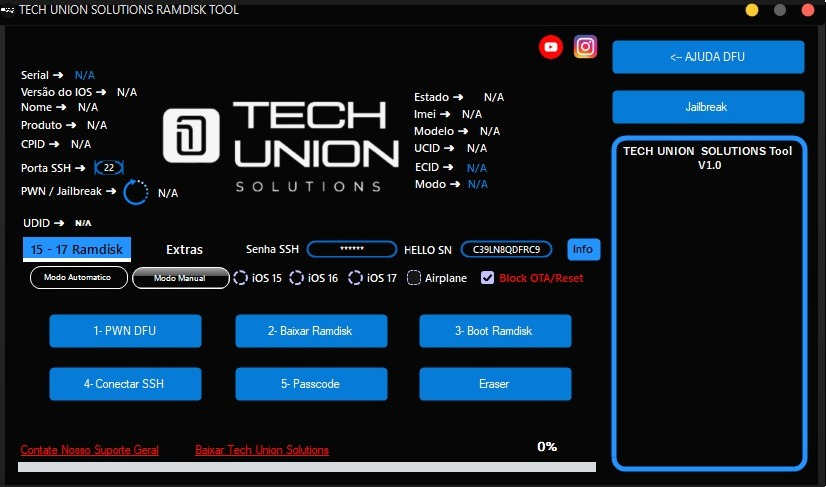Screen dimensions: 826x487
Task: Click the ECID N/A value
Action: (x=477, y=168)
